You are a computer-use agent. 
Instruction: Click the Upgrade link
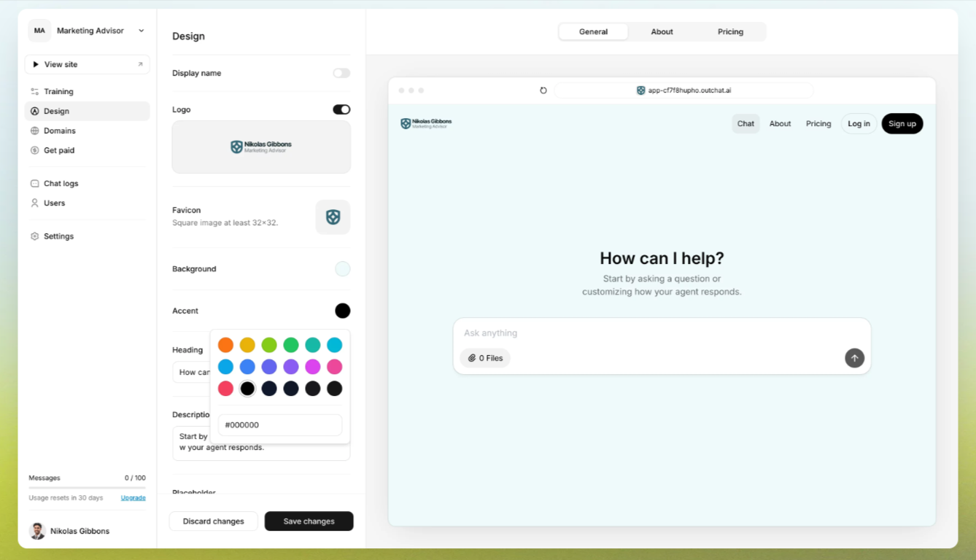pos(133,498)
